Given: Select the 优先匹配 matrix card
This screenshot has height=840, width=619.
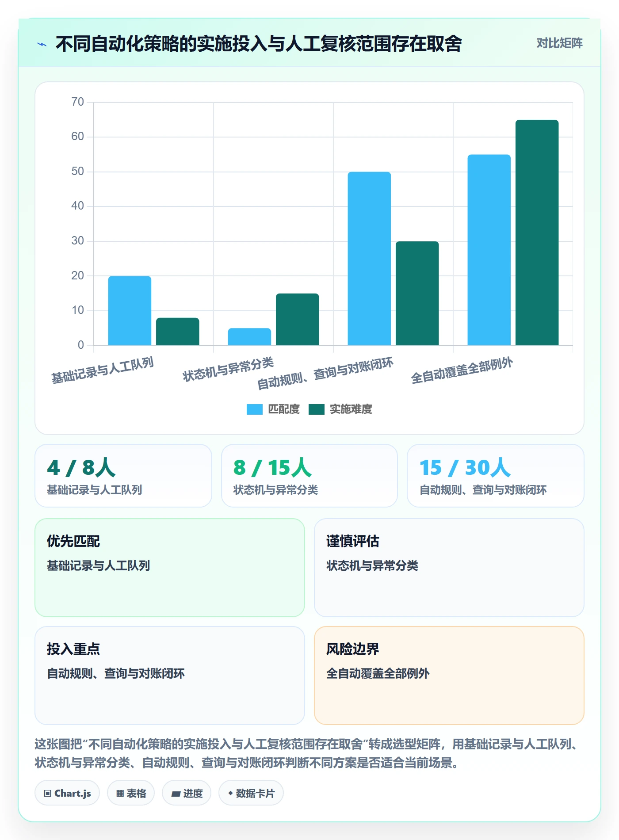Looking at the screenshot, I should pos(170,568).
